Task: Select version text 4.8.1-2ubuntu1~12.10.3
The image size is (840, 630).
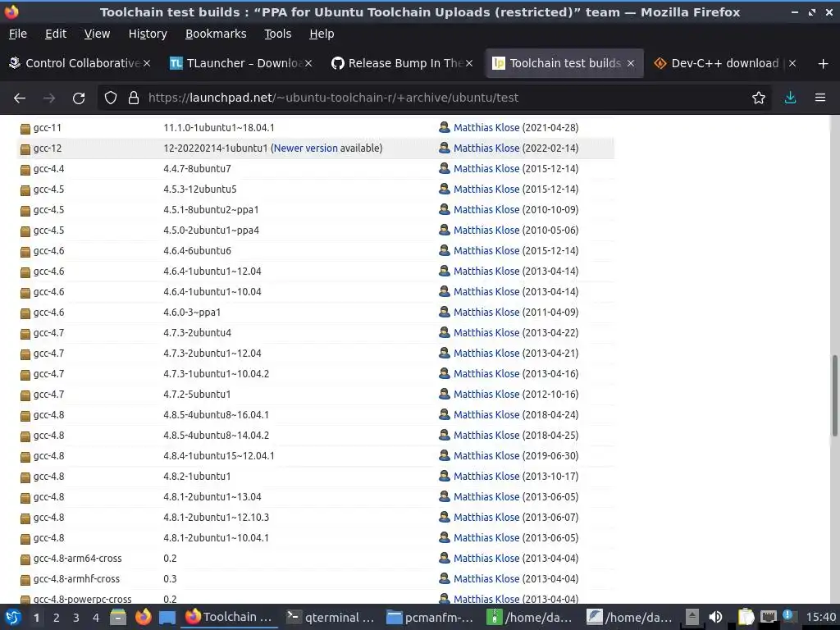Action: point(216,518)
